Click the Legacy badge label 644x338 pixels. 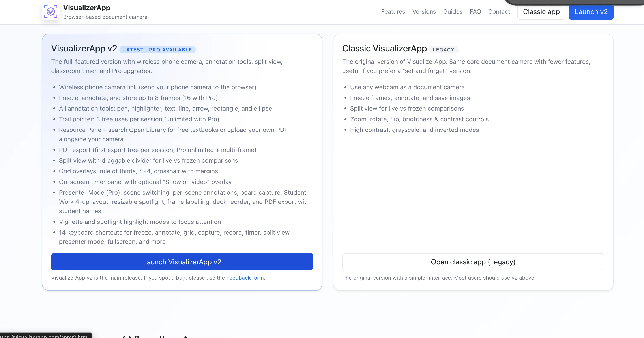tap(443, 50)
